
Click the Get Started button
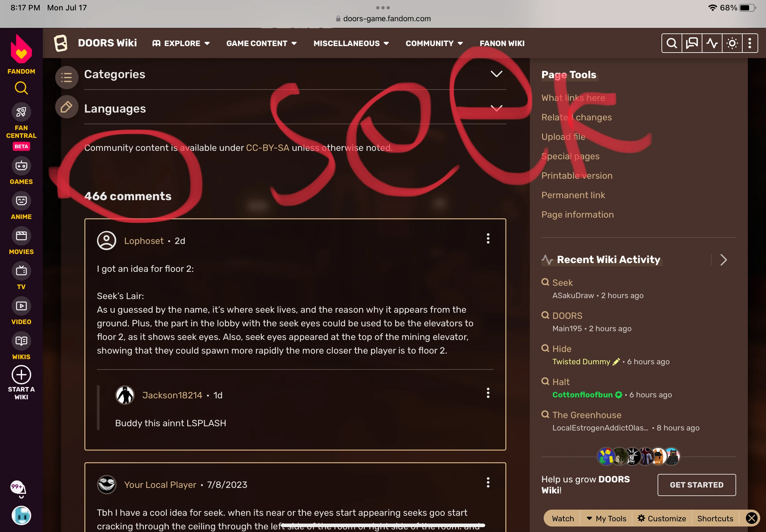[696, 485]
